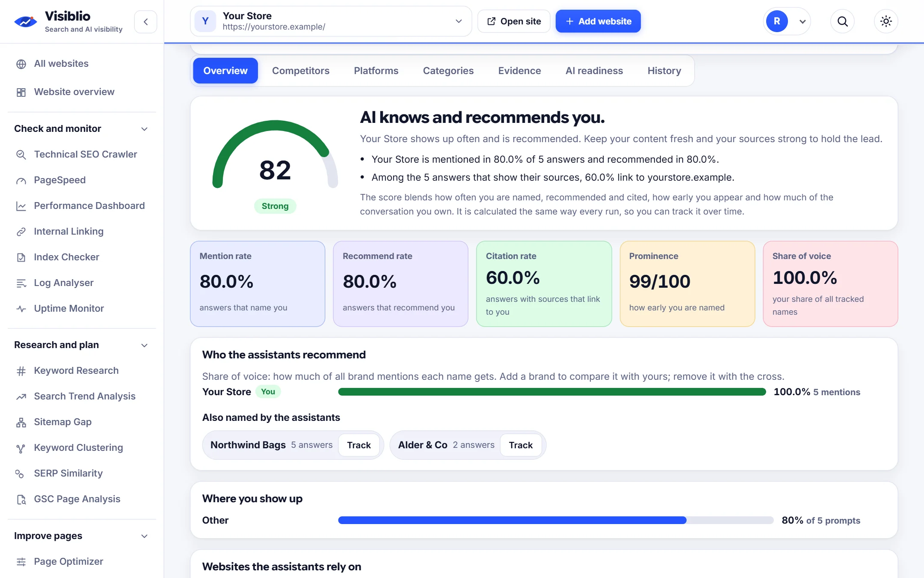Open the Evidence tab
Viewport: 924px width, 578px height.
(x=519, y=71)
